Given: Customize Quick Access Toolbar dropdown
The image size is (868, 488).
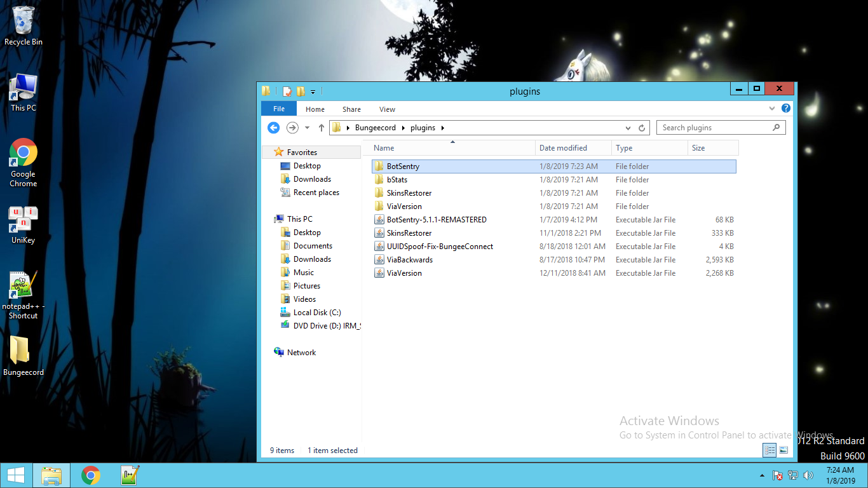Looking at the screenshot, I should tap(313, 91).
